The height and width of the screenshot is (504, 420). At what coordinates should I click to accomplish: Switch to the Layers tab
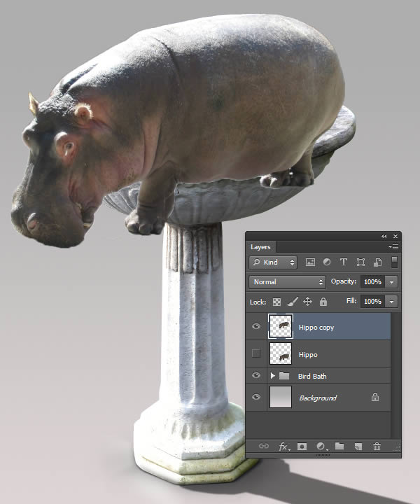click(260, 247)
